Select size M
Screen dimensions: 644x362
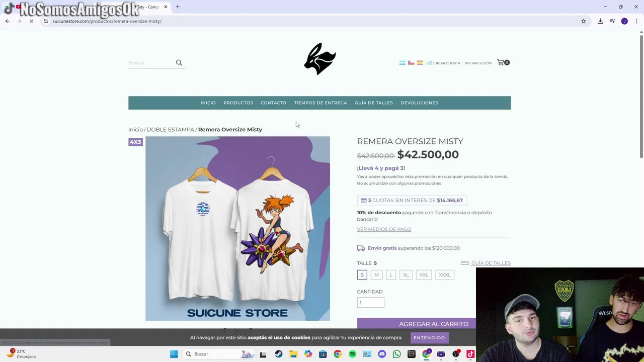tap(376, 275)
